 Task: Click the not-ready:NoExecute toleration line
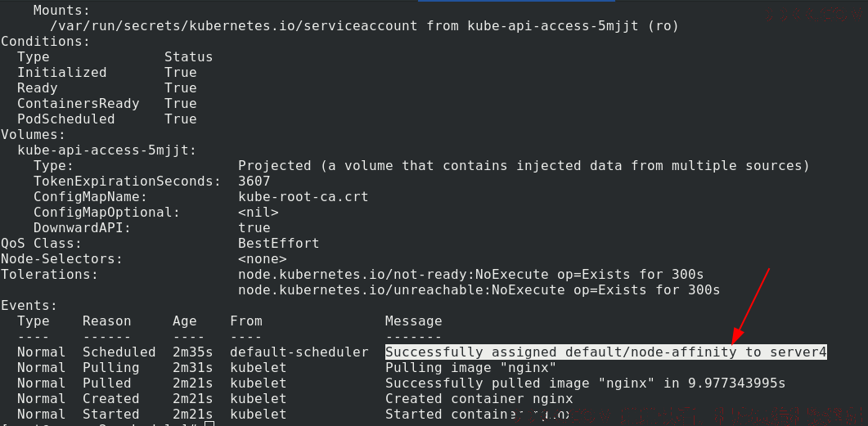click(x=470, y=275)
